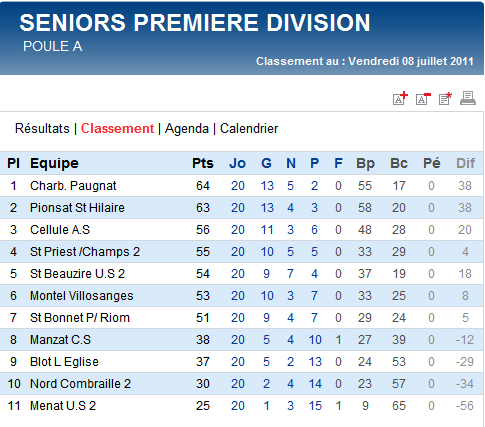Open the Charb. Paugnat team
485x427 pixels.
73,186
